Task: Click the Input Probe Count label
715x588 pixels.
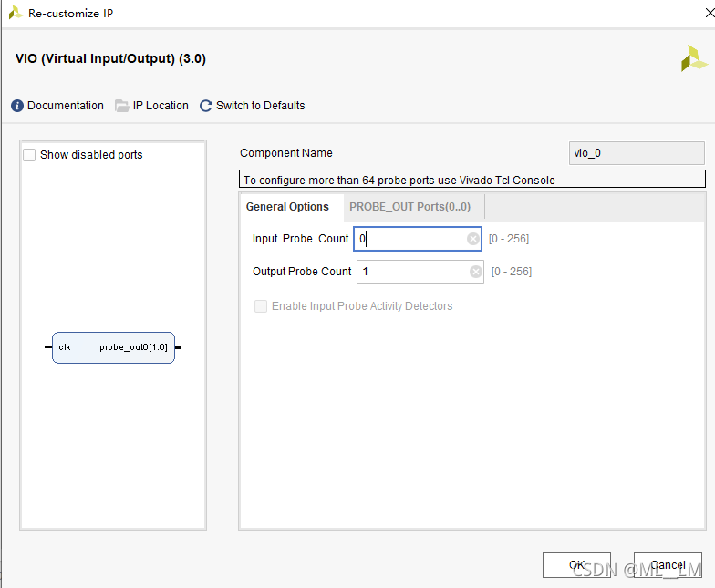Action: point(300,239)
